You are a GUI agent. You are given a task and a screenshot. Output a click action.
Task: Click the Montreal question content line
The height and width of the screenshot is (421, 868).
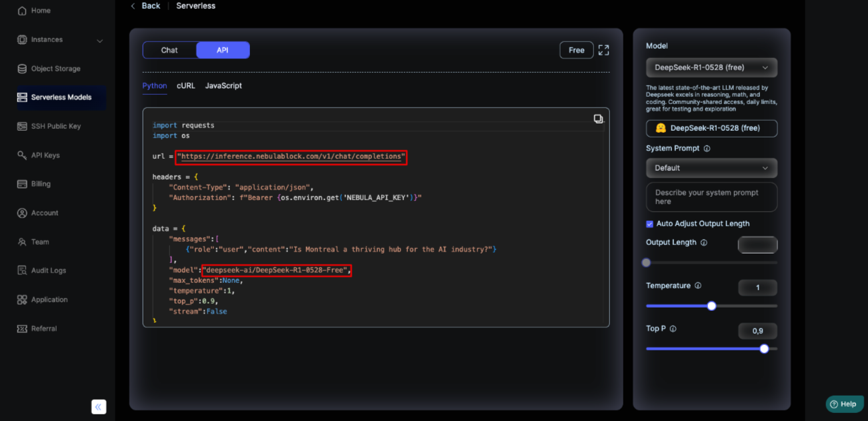(341, 250)
